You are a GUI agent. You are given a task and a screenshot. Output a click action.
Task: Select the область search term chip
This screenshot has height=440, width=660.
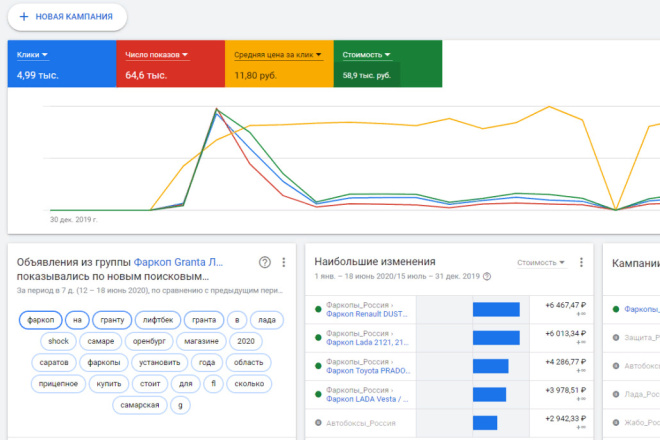coord(248,363)
